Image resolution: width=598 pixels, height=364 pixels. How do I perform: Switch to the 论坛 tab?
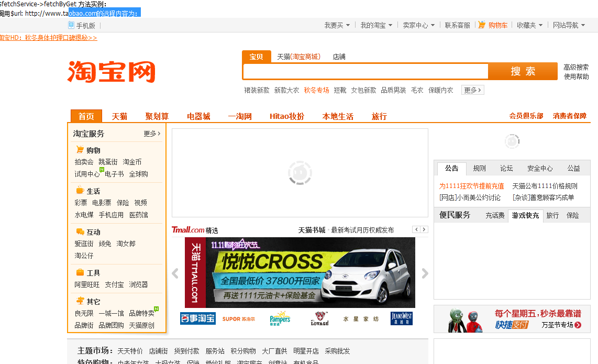coord(506,168)
